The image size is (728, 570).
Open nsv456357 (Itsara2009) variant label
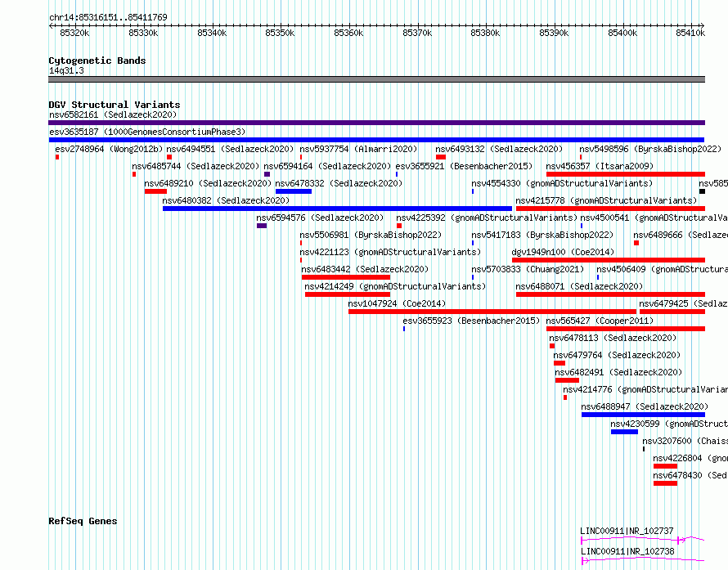[x=600, y=166]
